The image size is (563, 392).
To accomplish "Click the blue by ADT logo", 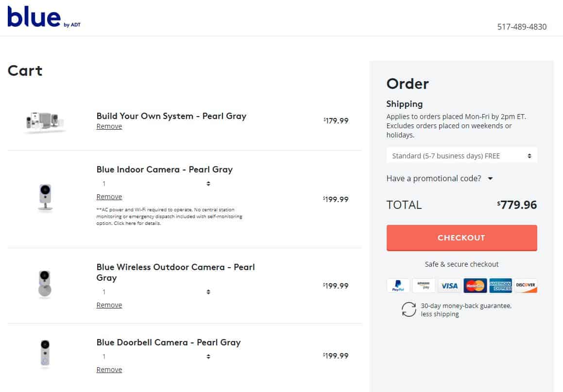I will point(44,17).
